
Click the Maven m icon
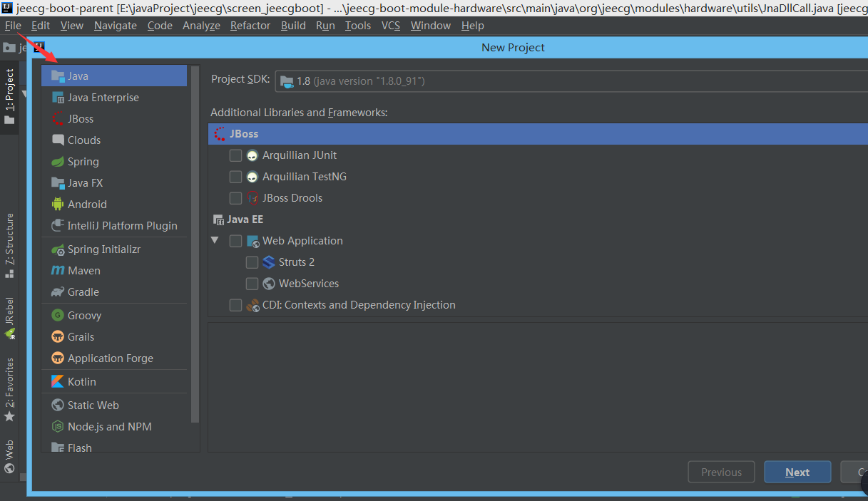click(58, 270)
